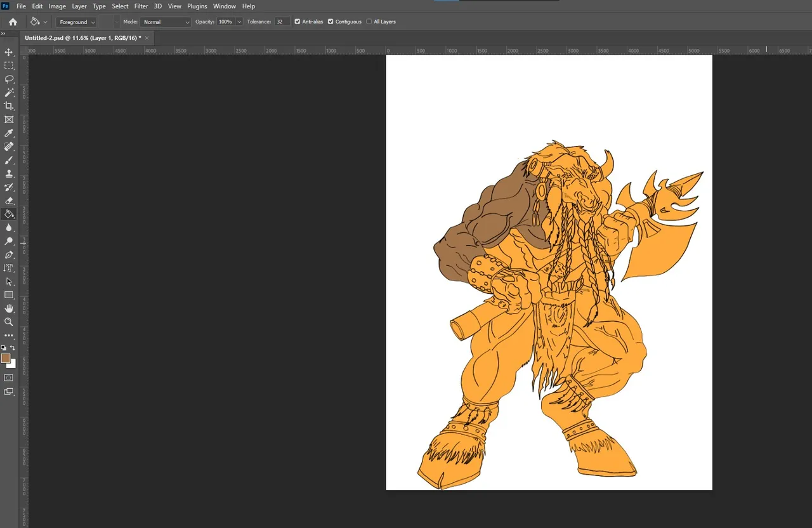Viewport: 812px width, 528px height.
Task: Select the Zoom tool
Action: point(9,322)
